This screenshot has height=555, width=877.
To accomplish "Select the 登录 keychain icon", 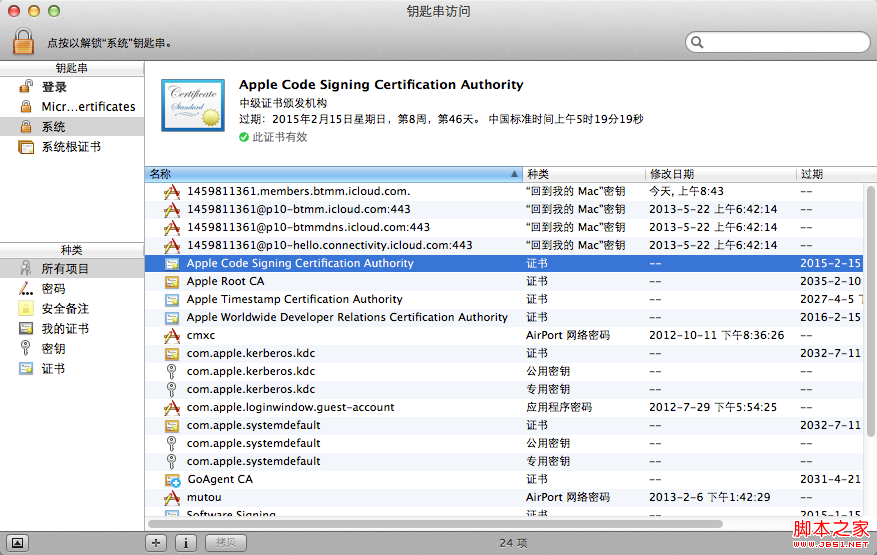I will point(26,86).
